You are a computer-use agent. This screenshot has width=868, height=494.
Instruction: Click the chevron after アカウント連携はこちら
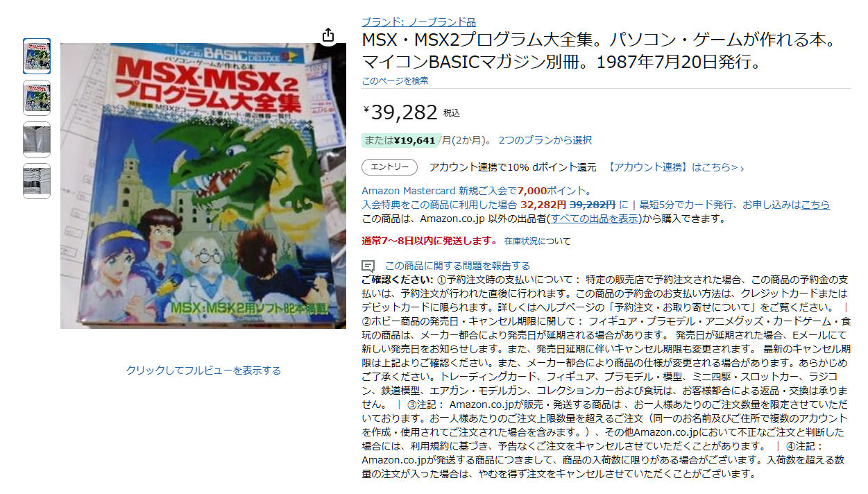click(x=742, y=168)
